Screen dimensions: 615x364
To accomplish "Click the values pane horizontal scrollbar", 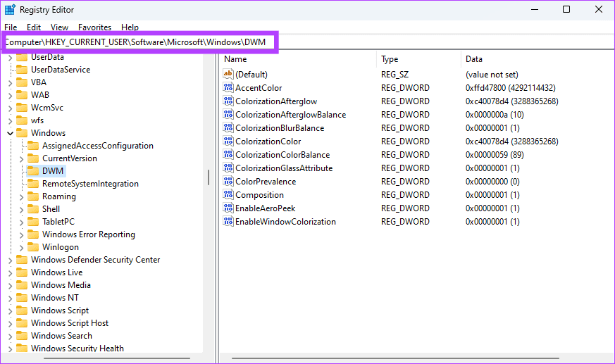I will pos(395,358).
